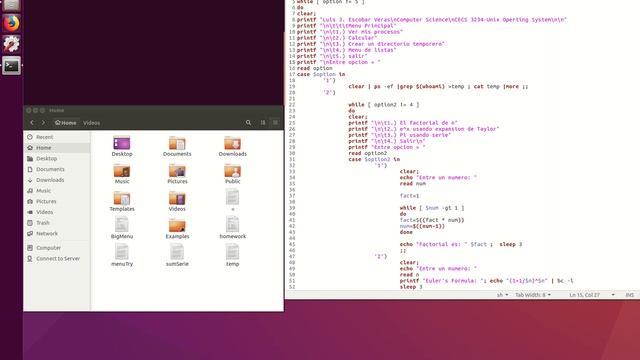640x360 pixels.
Task: Select Pictures in the sidebar
Action: click(x=57, y=201)
